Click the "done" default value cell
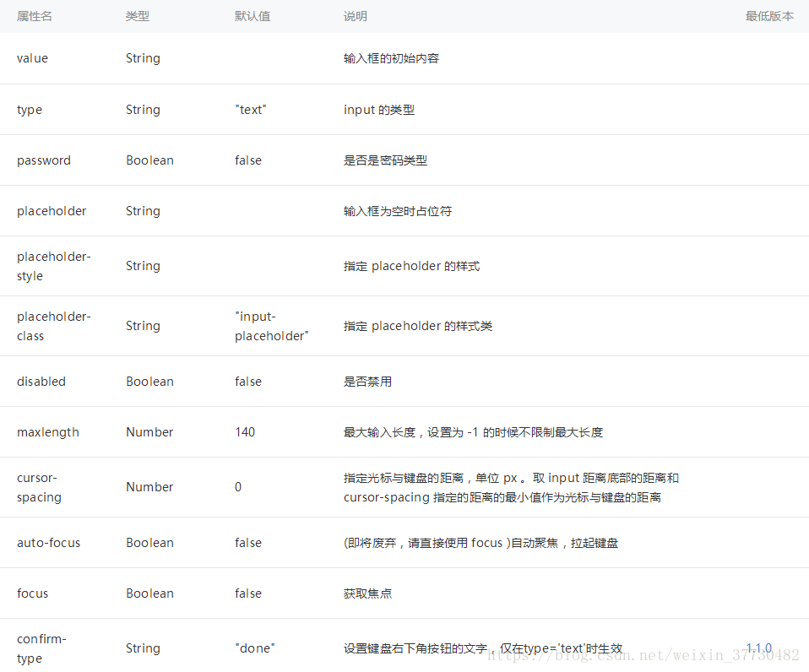Viewport: 809px width, 672px height. (x=255, y=648)
